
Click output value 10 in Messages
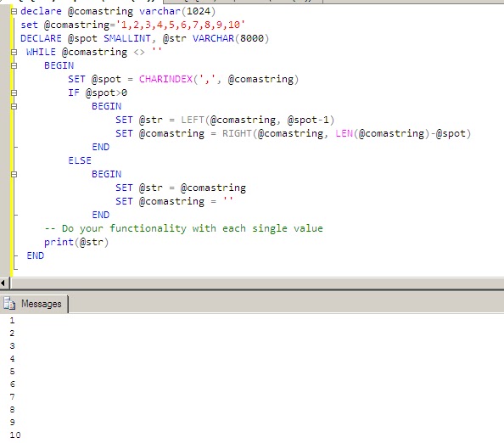tap(15, 435)
